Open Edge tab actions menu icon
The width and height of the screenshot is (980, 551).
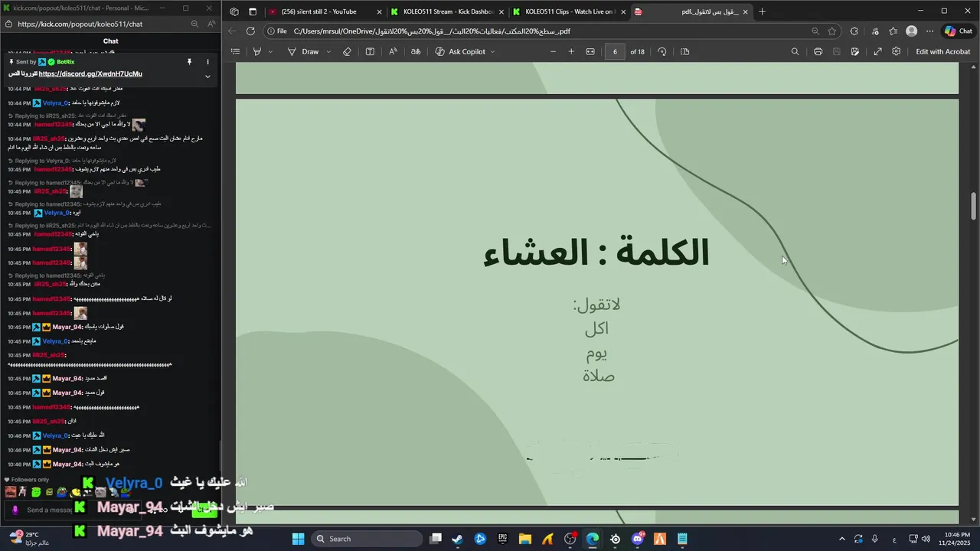pyautogui.click(x=253, y=11)
